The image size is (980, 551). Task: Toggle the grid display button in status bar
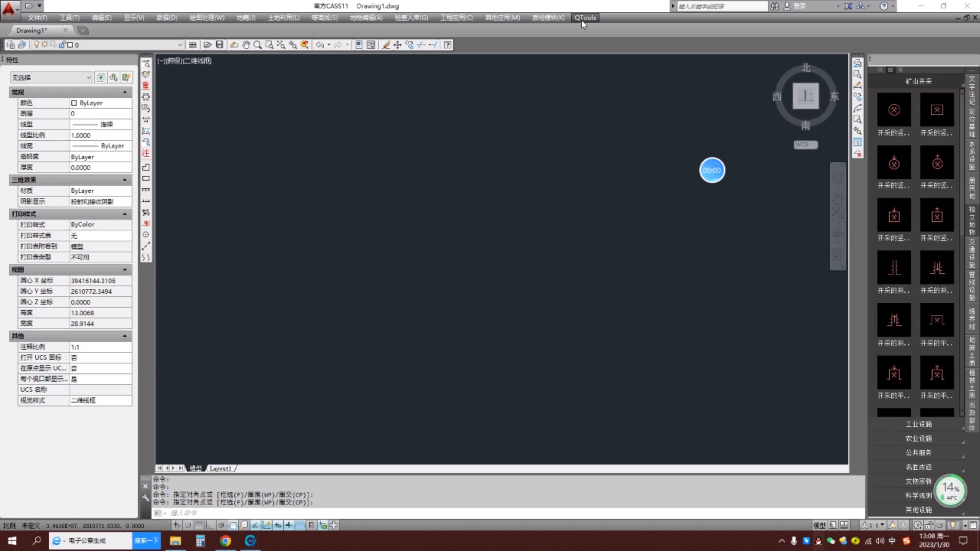(199, 525)
